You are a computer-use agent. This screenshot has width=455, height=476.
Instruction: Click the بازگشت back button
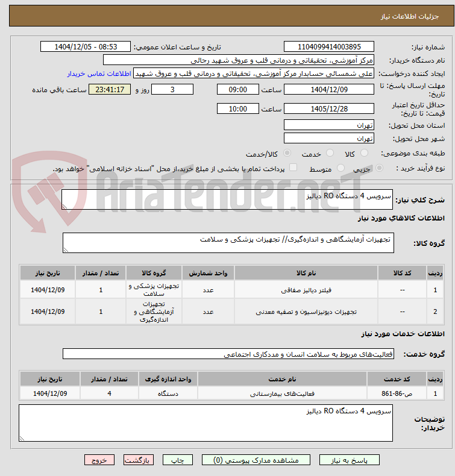[x=139, y=460]
